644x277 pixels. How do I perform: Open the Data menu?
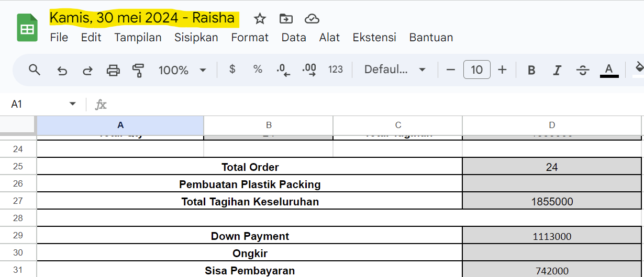click(294, 38)
